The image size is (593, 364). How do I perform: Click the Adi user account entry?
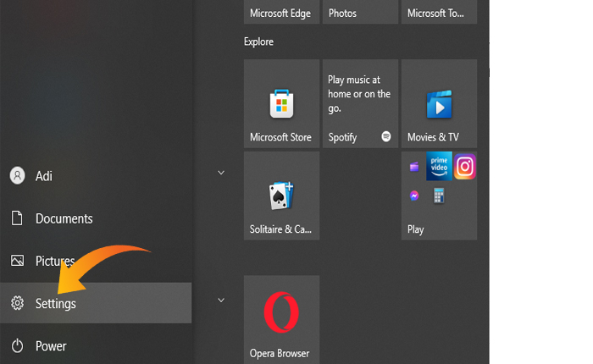44,176
